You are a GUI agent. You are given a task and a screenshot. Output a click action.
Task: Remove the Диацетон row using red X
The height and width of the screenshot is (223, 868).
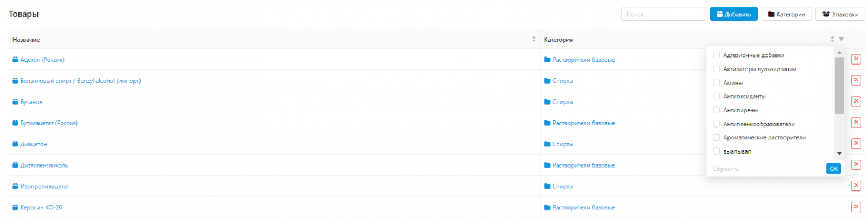(x=856, y=144)
